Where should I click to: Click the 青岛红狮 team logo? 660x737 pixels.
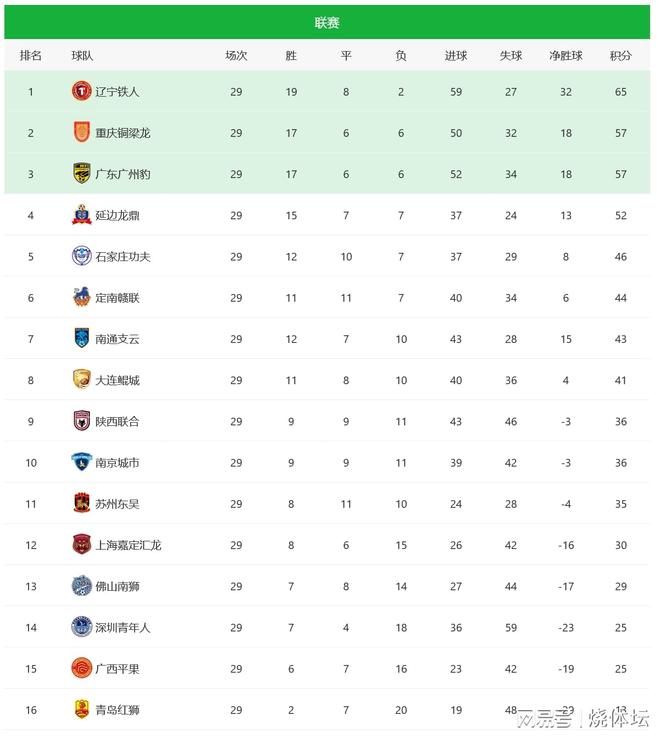[81, 710]
